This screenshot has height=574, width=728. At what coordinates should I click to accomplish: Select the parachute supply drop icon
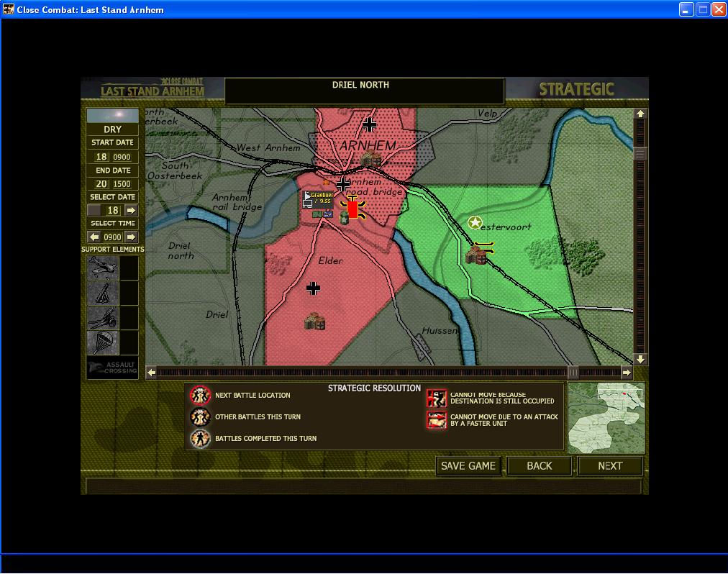103,342
